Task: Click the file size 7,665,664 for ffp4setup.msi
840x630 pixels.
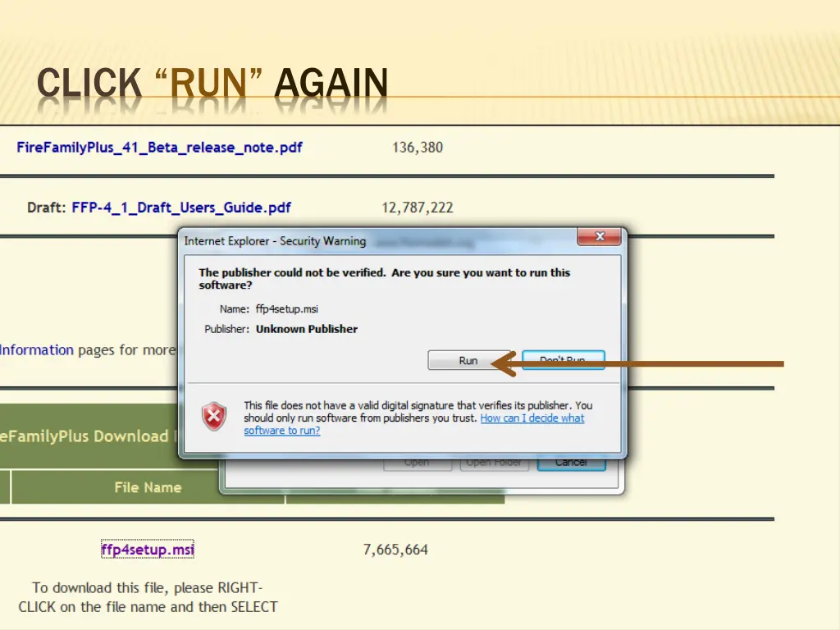Action: pyautogui.click(x=395, y=549)
